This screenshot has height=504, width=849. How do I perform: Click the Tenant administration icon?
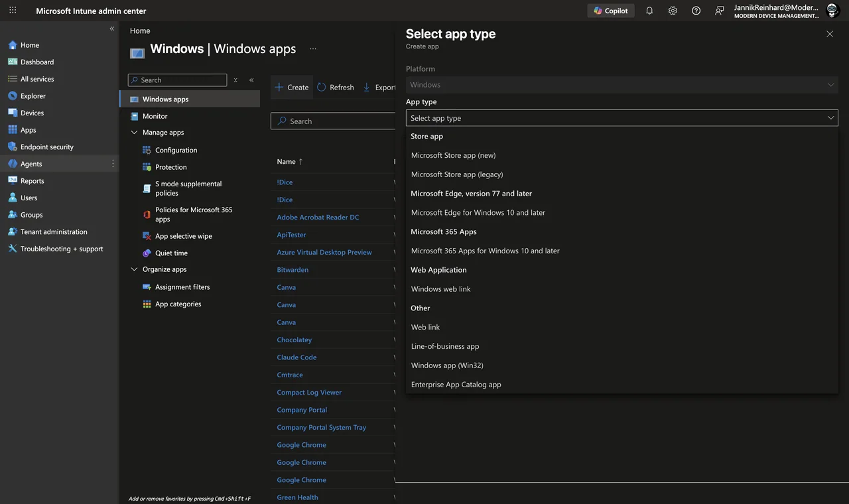pos(13,231)
